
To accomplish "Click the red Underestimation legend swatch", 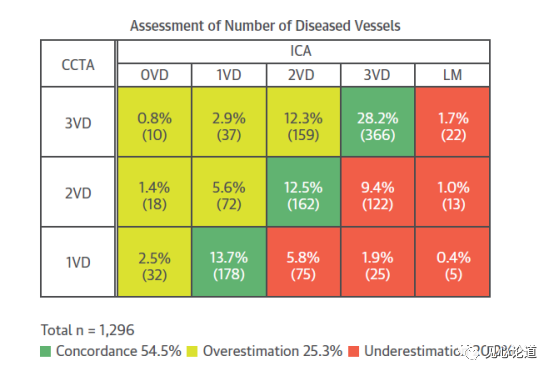I will [354, 351].
